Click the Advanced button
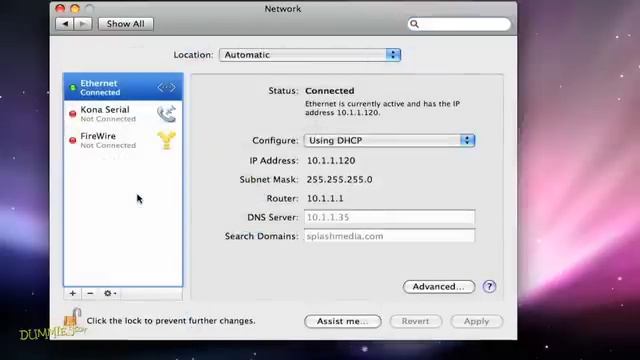Image resolution: width=640 pixels, height=360 pixels. pos(439,287)
